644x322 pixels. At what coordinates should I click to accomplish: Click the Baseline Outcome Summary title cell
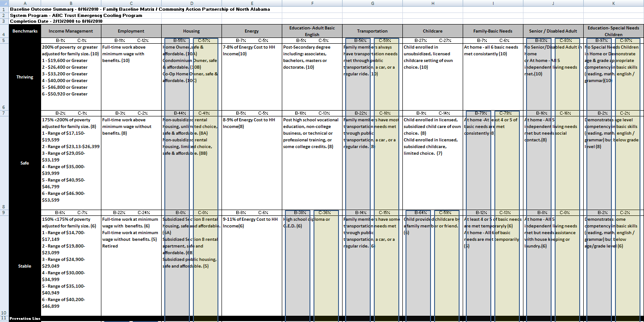coord(139,9)
